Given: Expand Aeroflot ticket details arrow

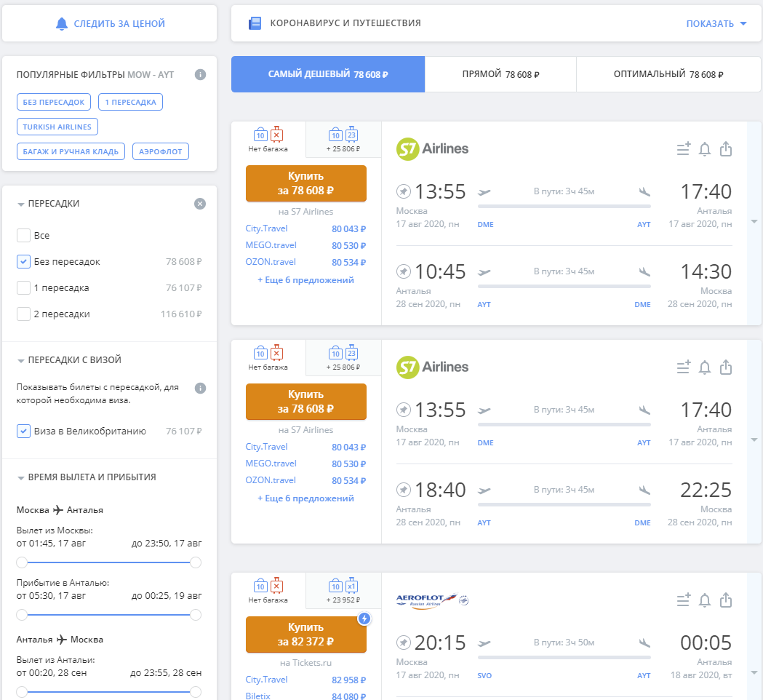Looking at the screenshot, I should coord(754,673).
